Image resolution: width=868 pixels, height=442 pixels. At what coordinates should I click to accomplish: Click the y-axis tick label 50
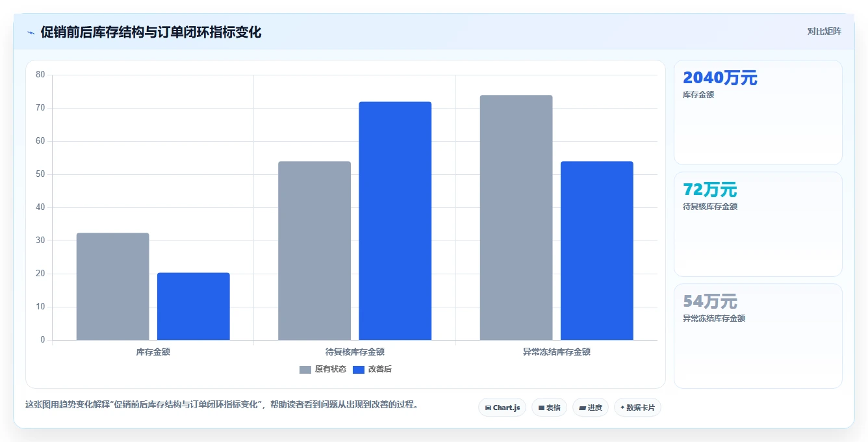pos(40,174)
